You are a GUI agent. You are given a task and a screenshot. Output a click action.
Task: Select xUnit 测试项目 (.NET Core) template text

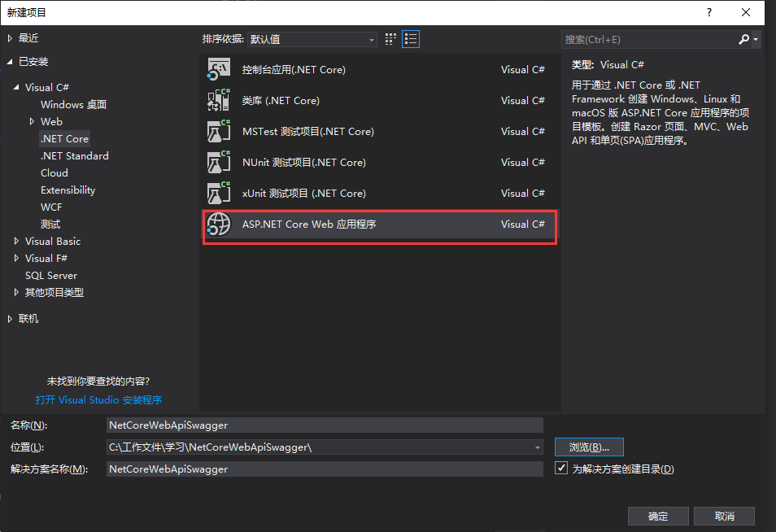[304, 193]
